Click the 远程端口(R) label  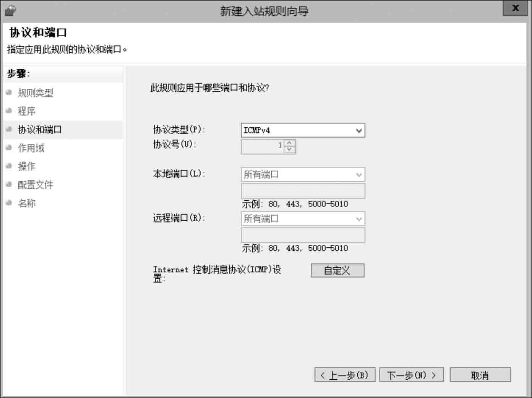(179, 218)
